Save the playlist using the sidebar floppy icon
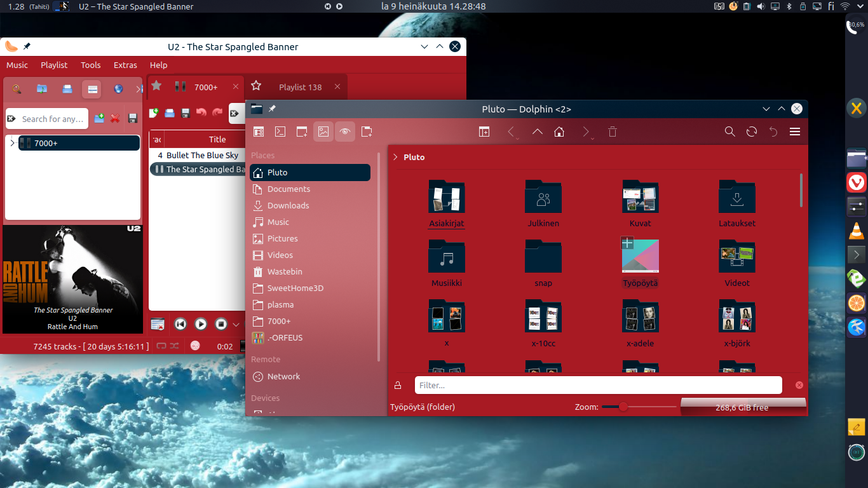868x488 pixels. [133, 118]
